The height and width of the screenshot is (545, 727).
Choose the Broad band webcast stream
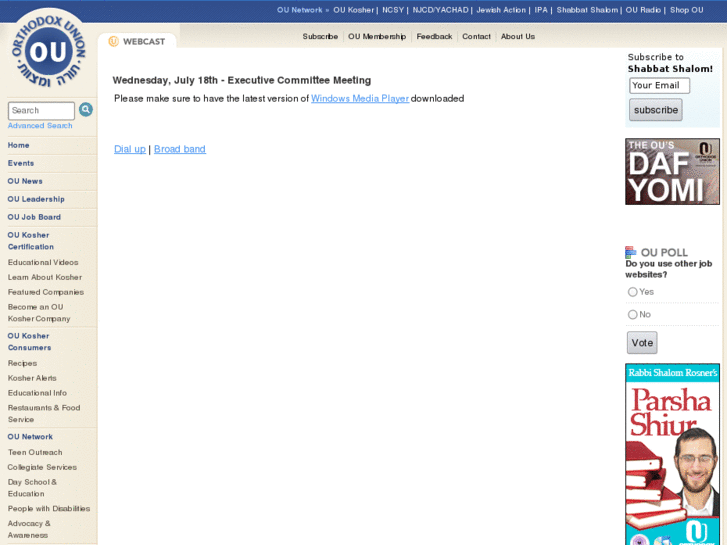pyautogui.click(x=180, y=149)
